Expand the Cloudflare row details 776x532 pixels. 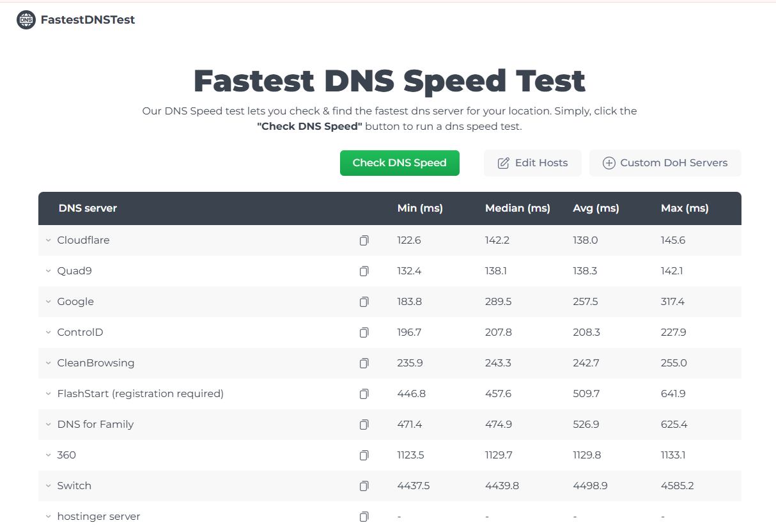coord(48,240)
